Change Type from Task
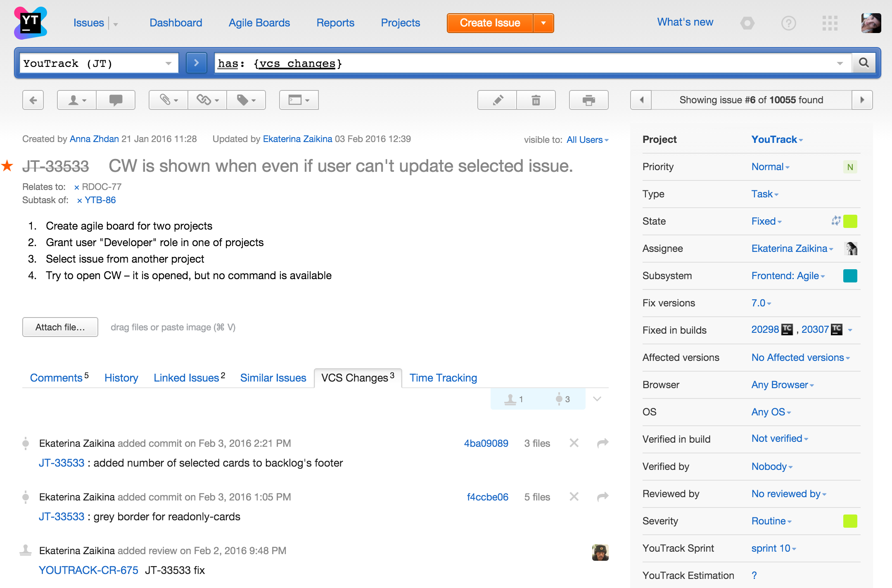This screenshot has height=588, width=892. point(765,194)
